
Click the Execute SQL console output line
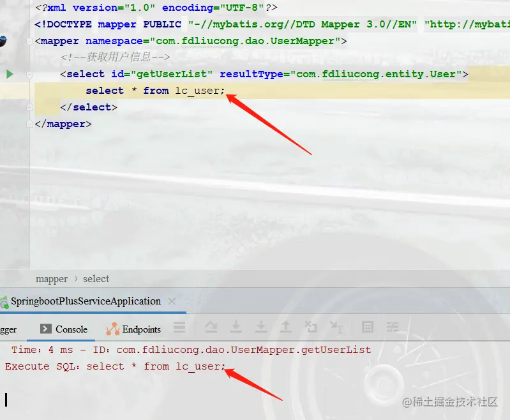click(115, 366)
